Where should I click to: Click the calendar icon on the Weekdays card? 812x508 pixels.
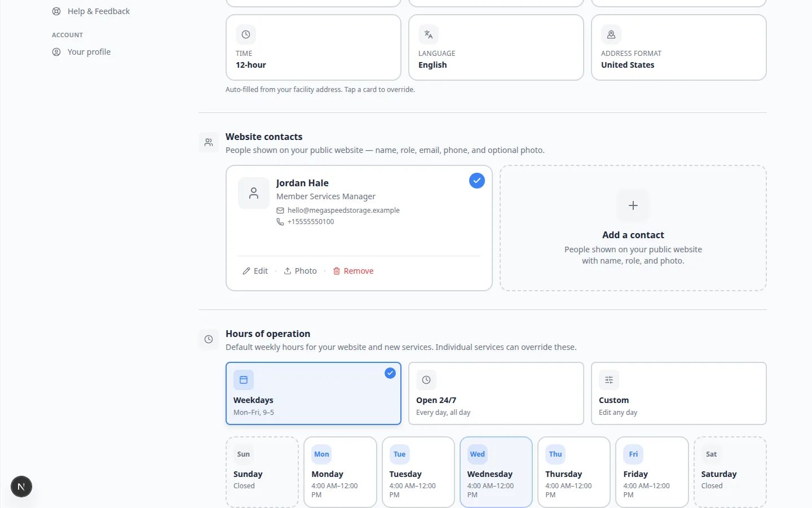pyautogui.click(x=244, y=380)
